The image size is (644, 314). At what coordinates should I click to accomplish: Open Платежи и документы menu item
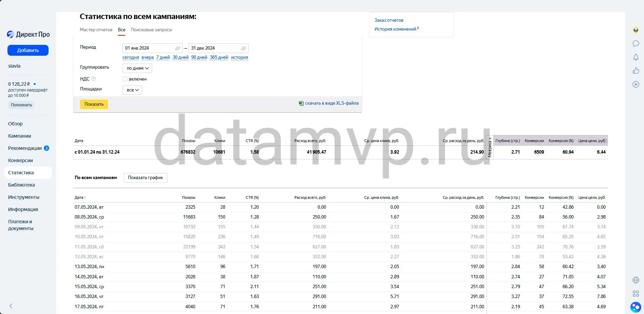[x=21, y=225]
